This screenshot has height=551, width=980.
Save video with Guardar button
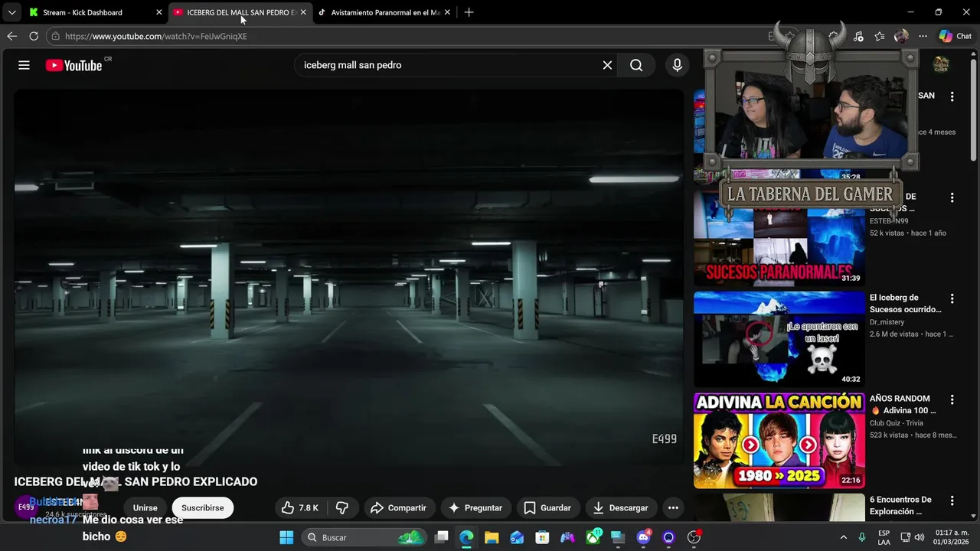coord(547,507)
